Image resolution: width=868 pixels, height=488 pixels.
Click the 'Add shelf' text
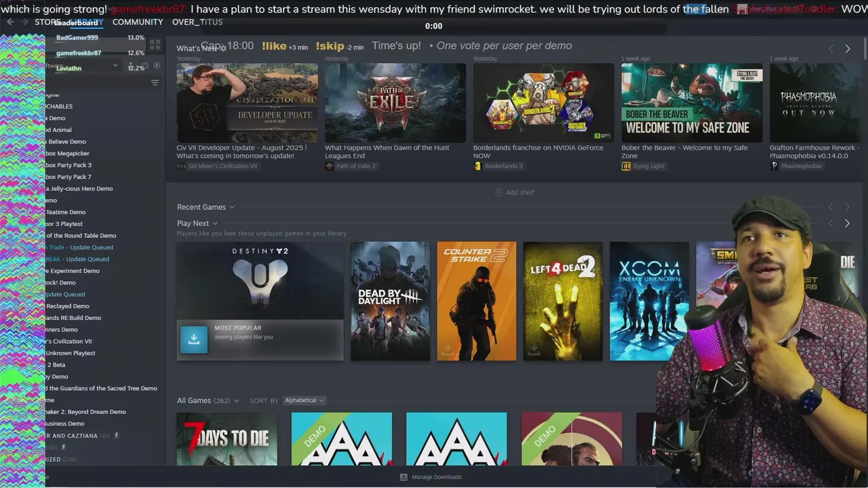pyautogui.click(x=520, y=192)
